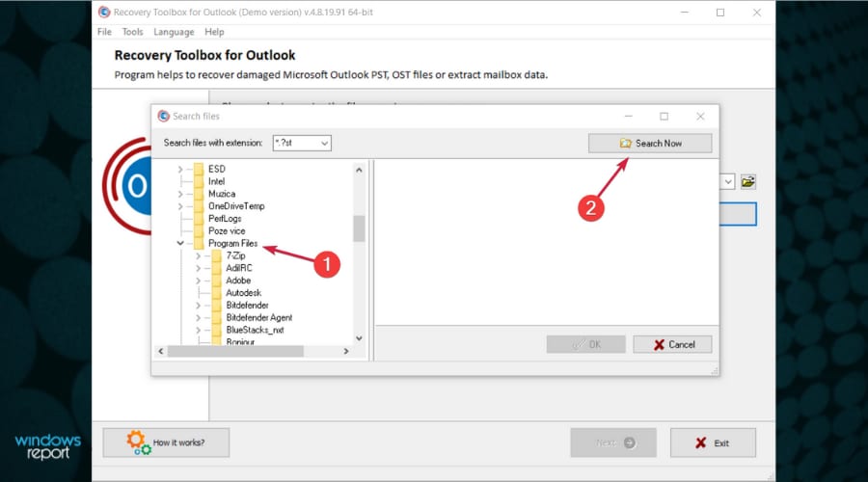The height and width of the screenshot is (482, 868).
Task: Collapse the Program Files folder node
Action: pos(180,243)
